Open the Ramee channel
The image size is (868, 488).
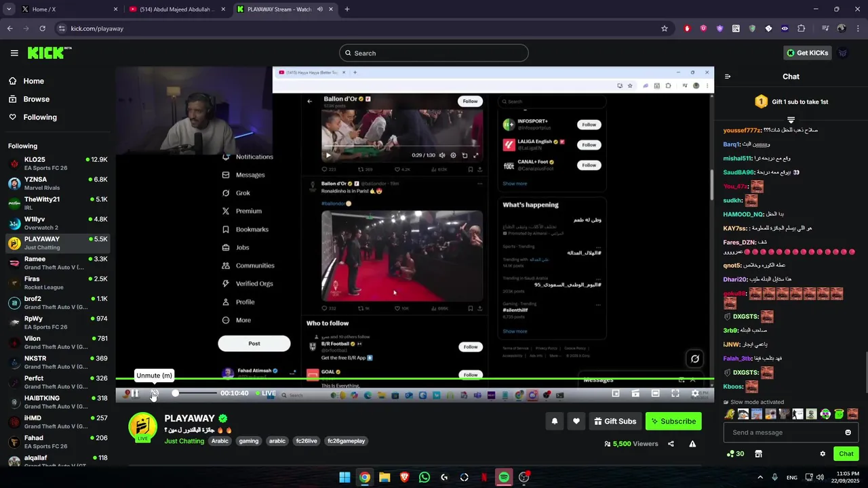point(58,263)
